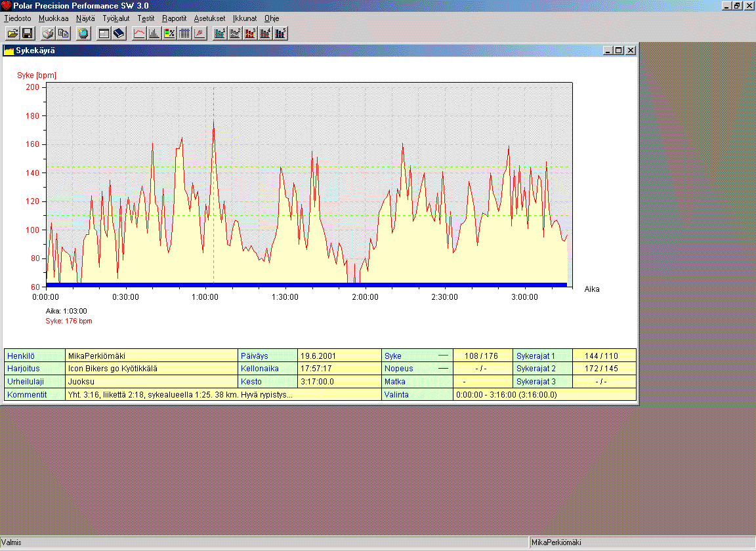Show the histogram bar chart icon
Image resolution: width=756 pixels, height=551 pixels.
coord(154,33)
